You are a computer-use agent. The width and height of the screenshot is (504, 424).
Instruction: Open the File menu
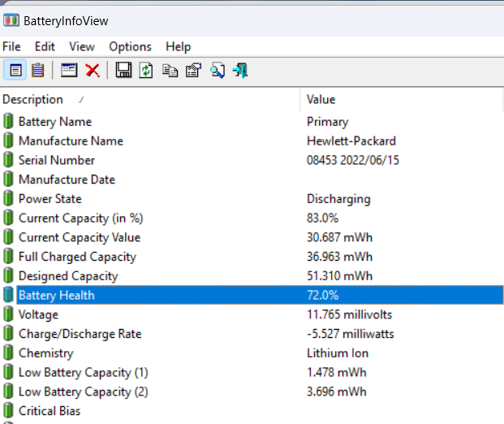[x=11, y=46]
